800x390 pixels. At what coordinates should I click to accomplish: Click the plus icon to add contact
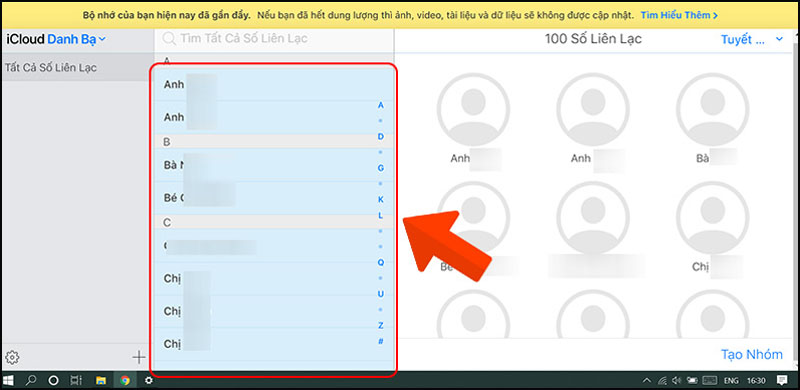[x=139, y=357]
